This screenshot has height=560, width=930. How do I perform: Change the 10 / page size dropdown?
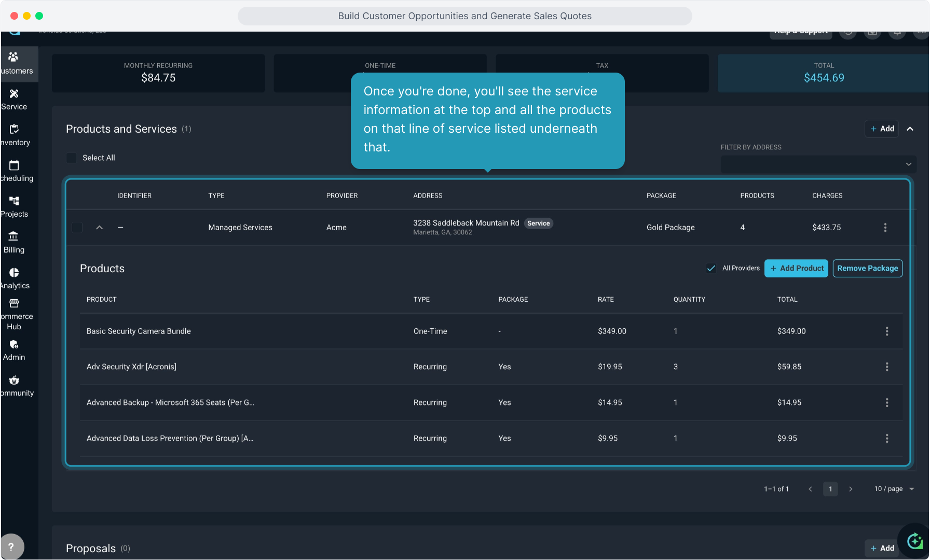894,489
